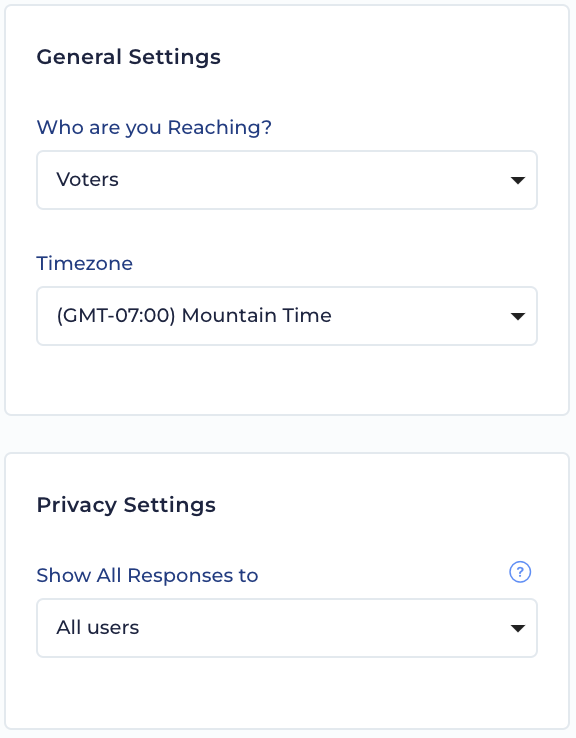Click the Show All Responses to label
576x738 pixels.
[x=147, y=575]
